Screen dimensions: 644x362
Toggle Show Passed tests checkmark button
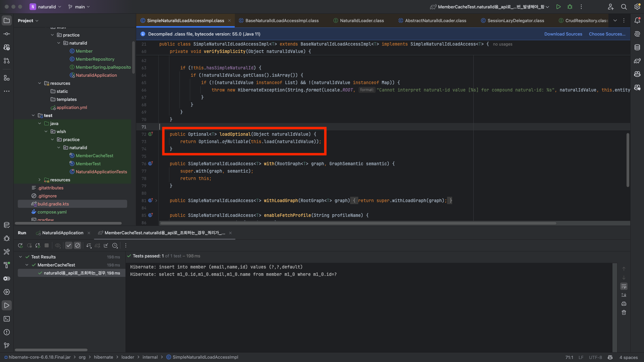click(69, 246)
